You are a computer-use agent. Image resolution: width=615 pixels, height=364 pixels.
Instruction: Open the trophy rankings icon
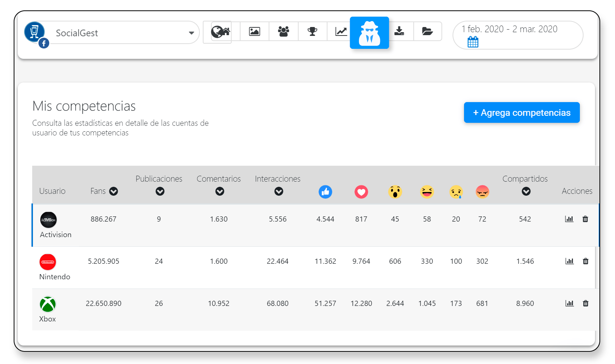pyautogui.click(x=313, y=31)
